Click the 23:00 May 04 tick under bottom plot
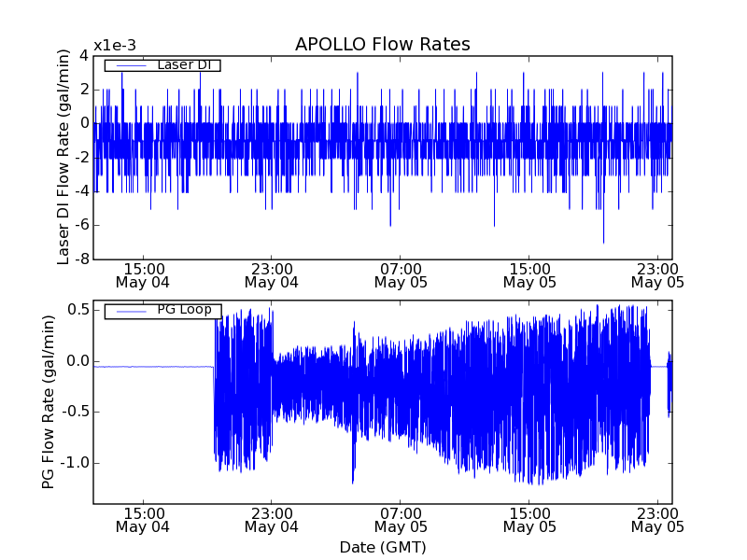 (271, 520)
